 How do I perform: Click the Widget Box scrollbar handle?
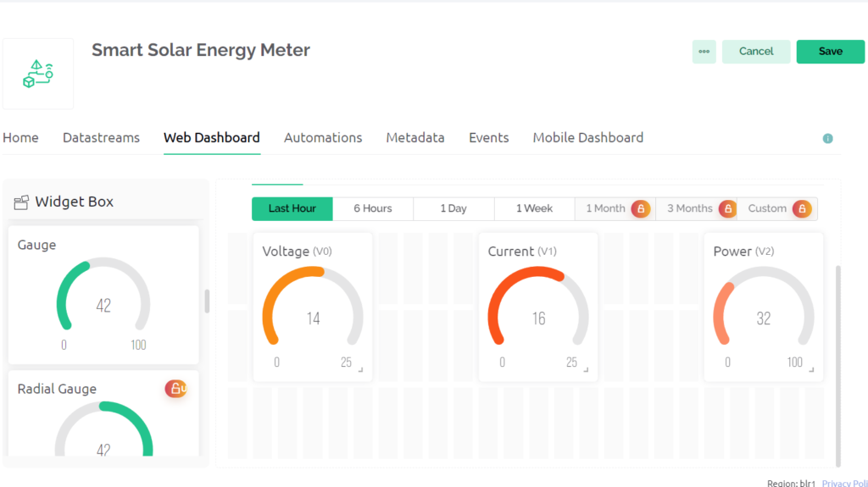pos(207,301)
